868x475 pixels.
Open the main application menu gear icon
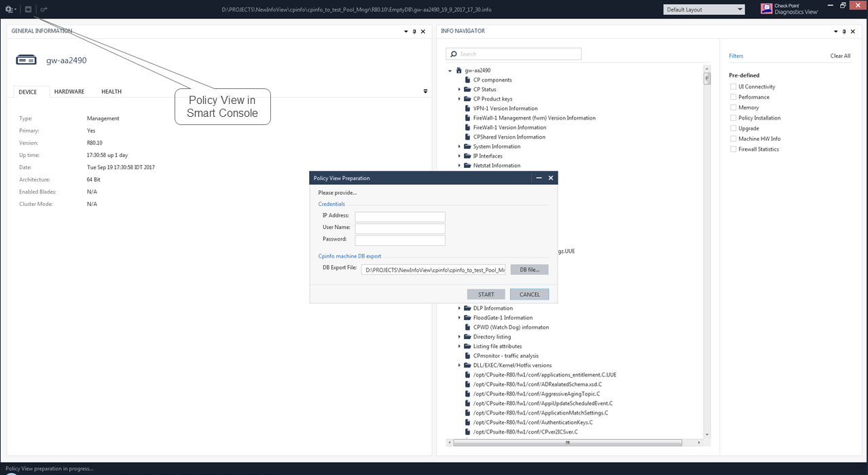click(x=9, y=10)
